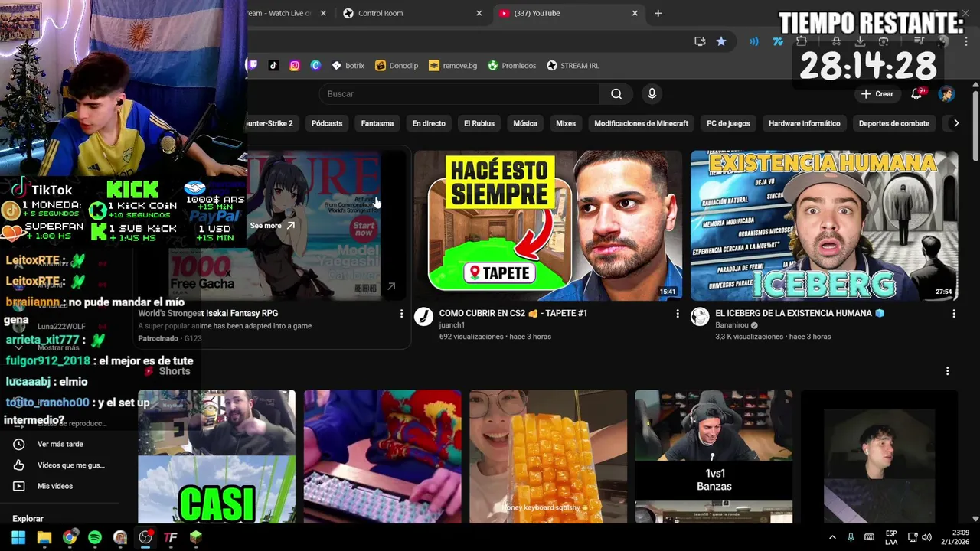Open OBS Studio from the taskbar
This screenshot has height=551, width=980.
click(145, 537)
